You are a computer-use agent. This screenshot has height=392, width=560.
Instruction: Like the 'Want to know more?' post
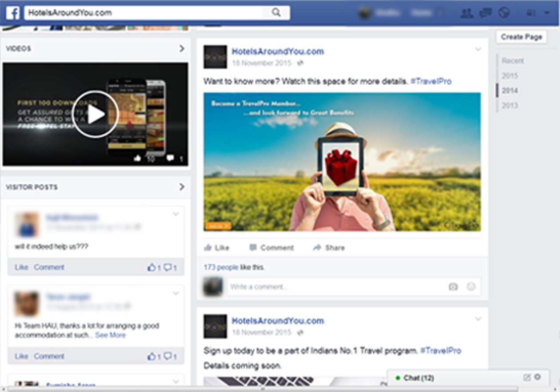click(217, 248)
